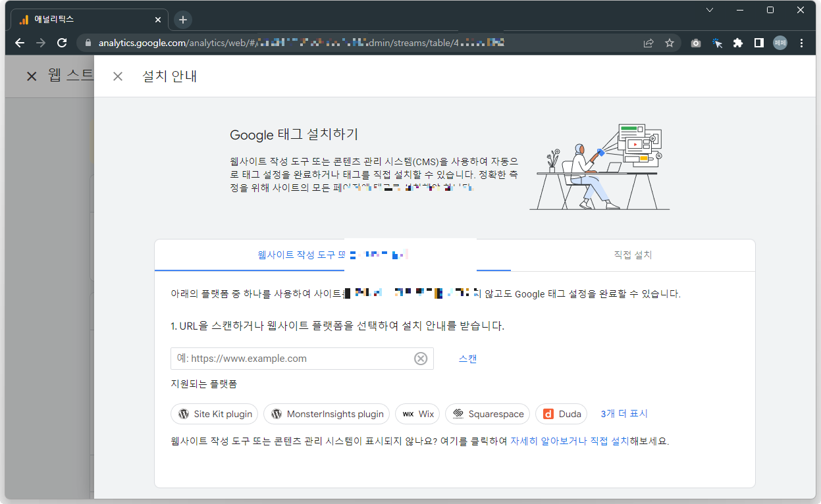Open the Chrome profile avatar

click(x=781, y=43)
